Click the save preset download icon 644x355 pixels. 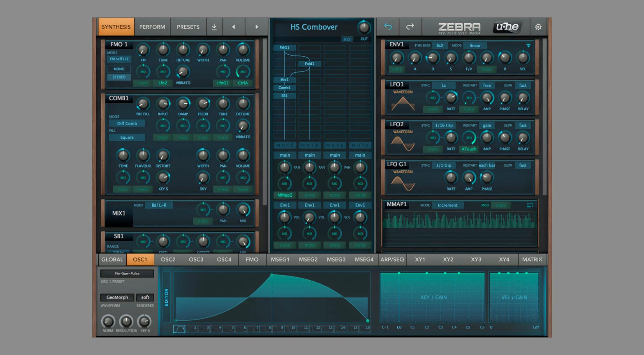pyautogui.click(x=214, y=27)
